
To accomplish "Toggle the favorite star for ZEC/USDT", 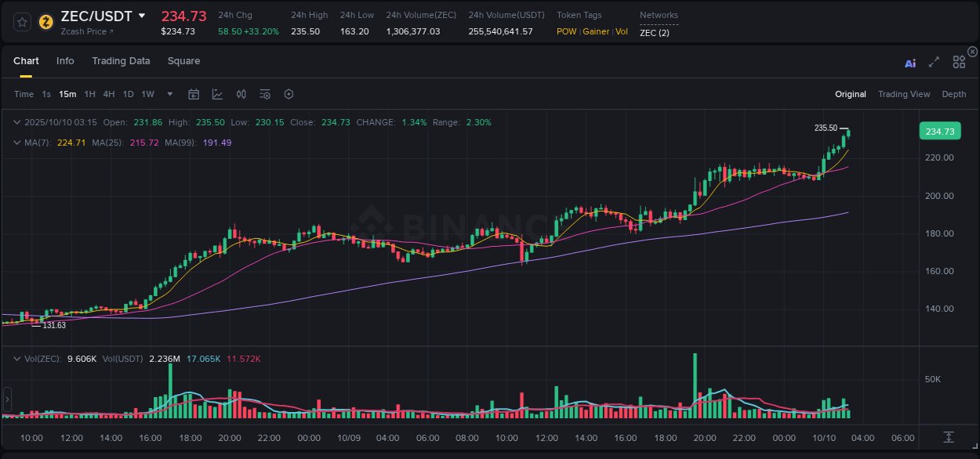I will tap(20, 21).
